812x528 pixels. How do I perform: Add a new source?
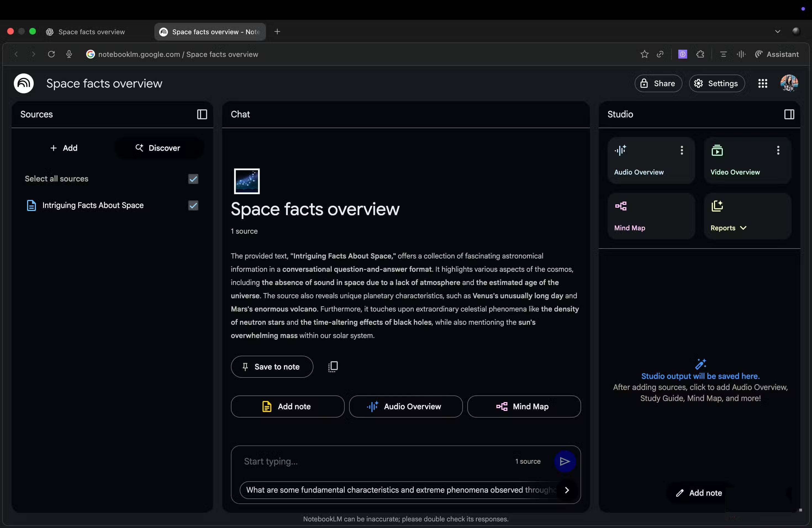[x=64, y=148]
